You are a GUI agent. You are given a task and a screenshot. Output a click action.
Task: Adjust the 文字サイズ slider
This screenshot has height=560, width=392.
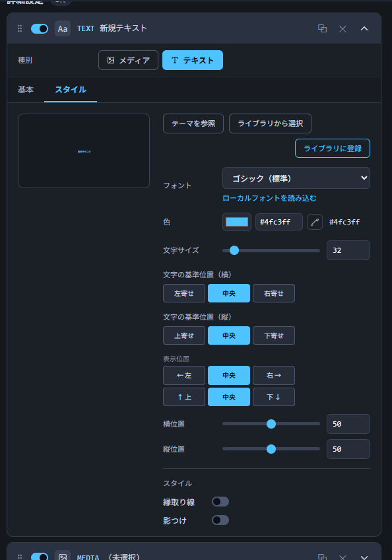click(271, 250)
